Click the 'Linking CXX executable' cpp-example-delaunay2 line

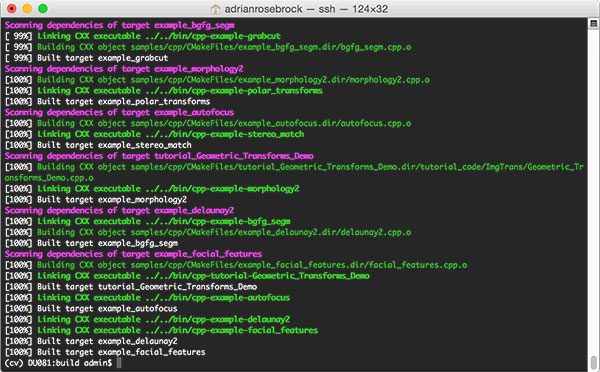[147, 320]
